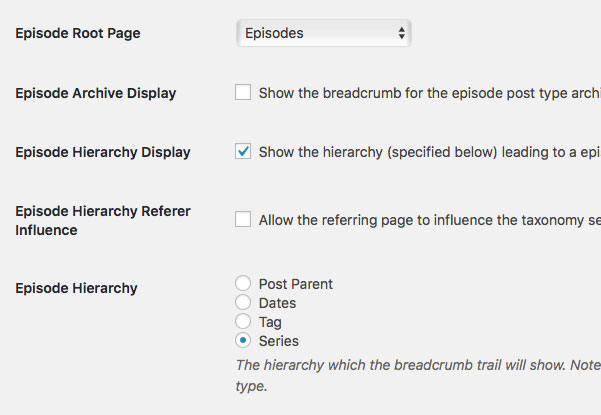Click the 'Tag' option text
The height and width of the screenshot is (415, 601).
(270, 322)
